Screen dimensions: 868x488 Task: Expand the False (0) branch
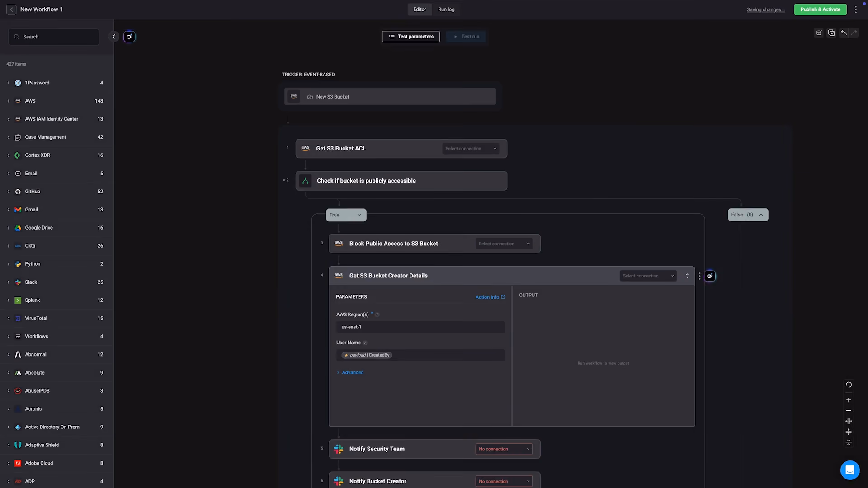[748, 215]
